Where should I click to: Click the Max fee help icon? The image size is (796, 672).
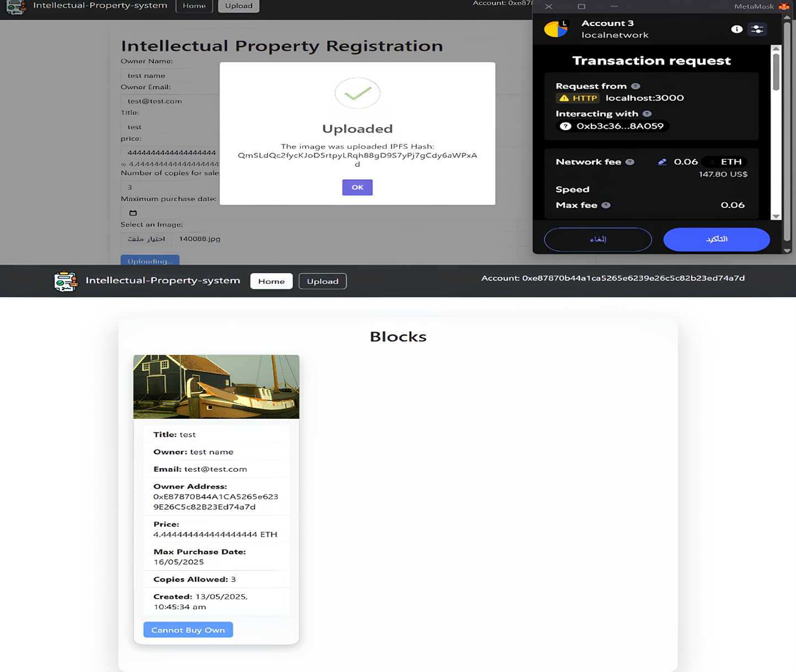[606, 205]
